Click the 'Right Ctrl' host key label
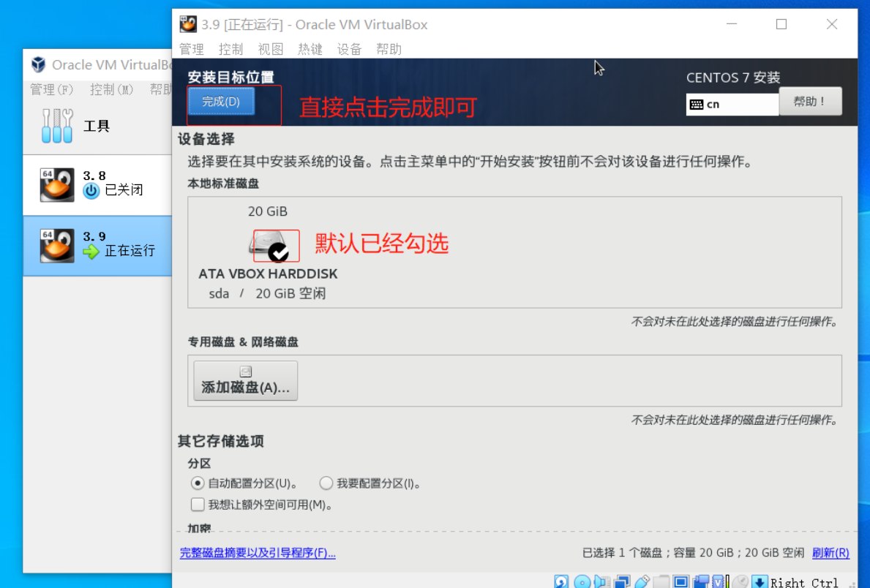 click(804, 582)
